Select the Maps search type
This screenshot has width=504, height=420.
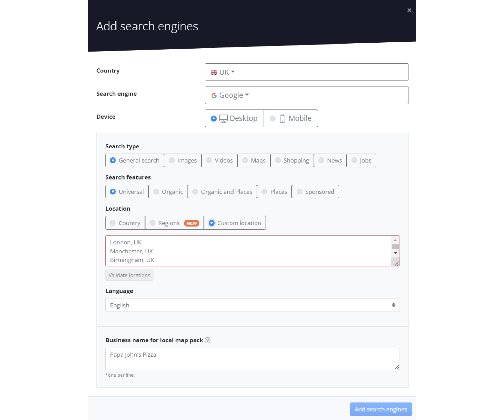[x=254, y=160]
